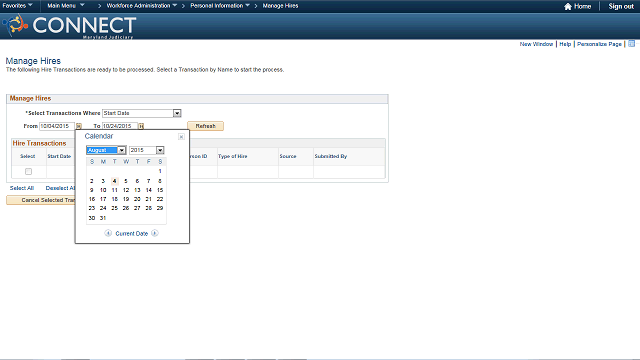640x360 pixels.
Task: Go to next month in calendar
Action: pyautogui.click(x=155, y=233)
